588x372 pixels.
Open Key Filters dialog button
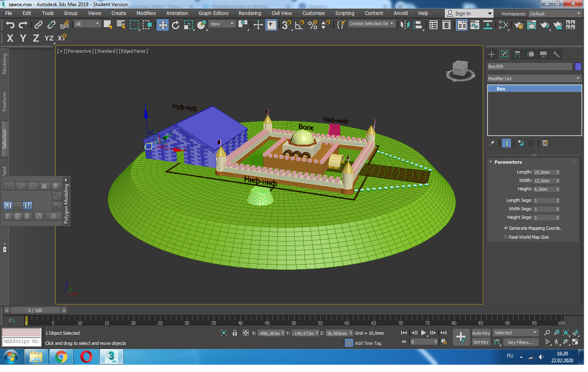click(520, 342)
